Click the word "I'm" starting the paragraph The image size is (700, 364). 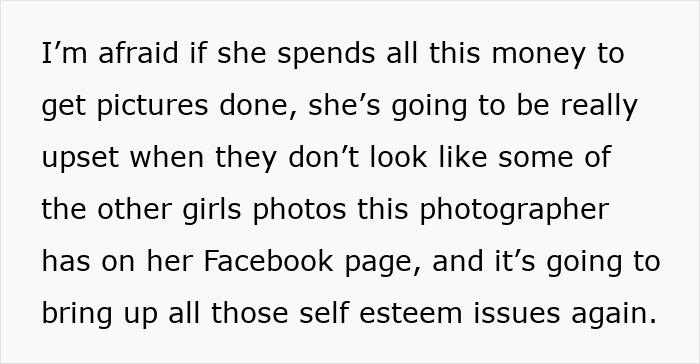tap(64, 53)
